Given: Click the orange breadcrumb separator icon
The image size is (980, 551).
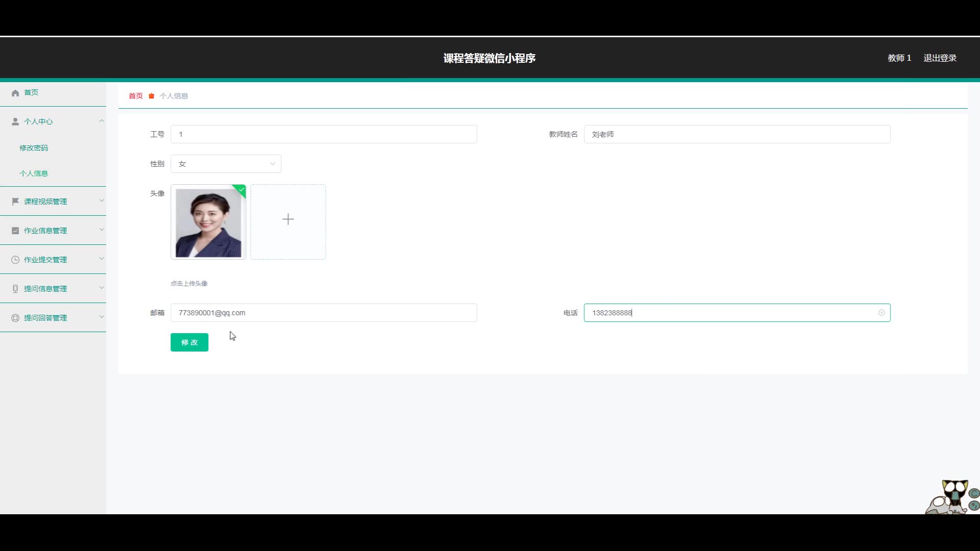Looking at the screenshot, I should (x=152, y=96).
